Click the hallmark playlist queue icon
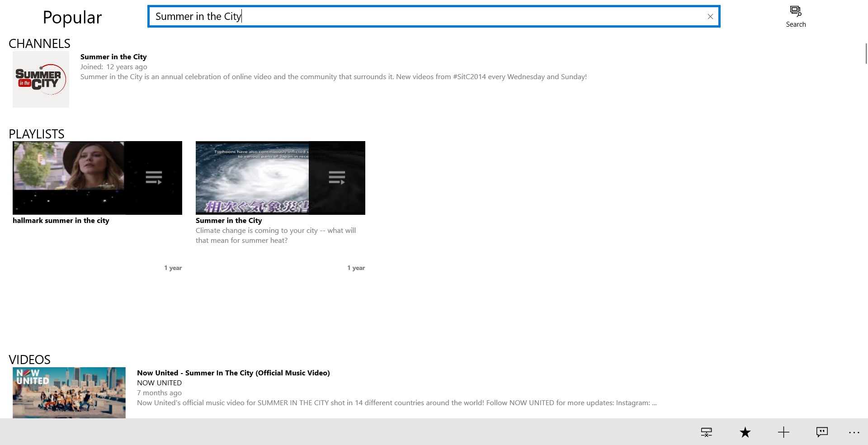The width and height of the screenshot is (868, 445). click(x=154, y=177)
